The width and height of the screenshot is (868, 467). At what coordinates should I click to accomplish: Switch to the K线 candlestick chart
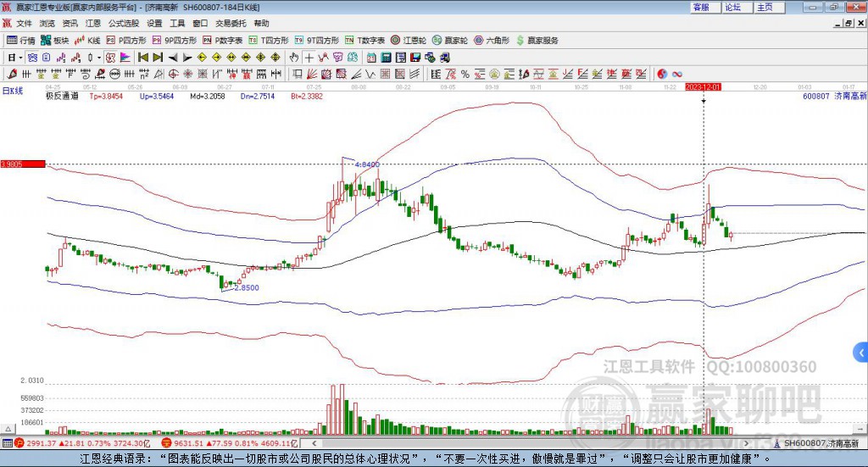click(87, 41)
